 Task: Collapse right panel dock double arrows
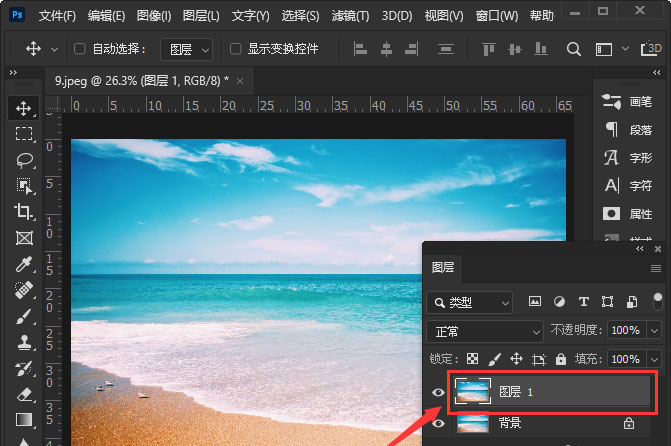(x=656, y=73)
